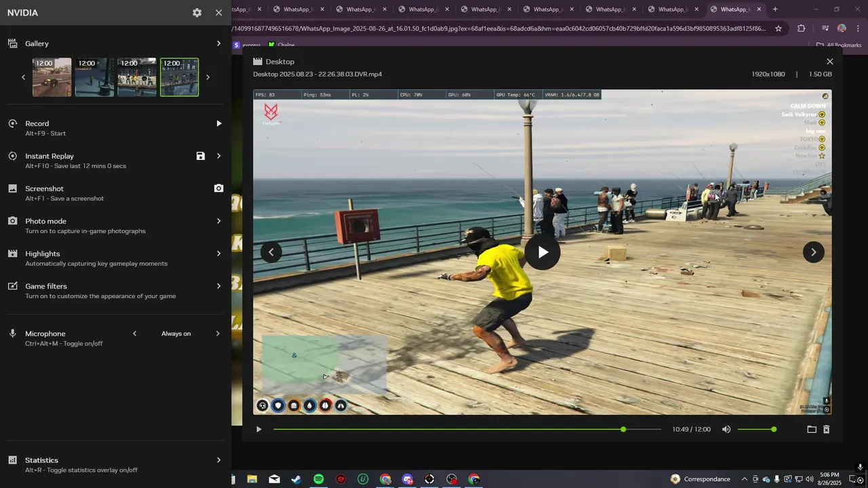This screenshot has width=868, height=488.
Task: Bookmark this page with star icon
Action: tap(778, 28)
